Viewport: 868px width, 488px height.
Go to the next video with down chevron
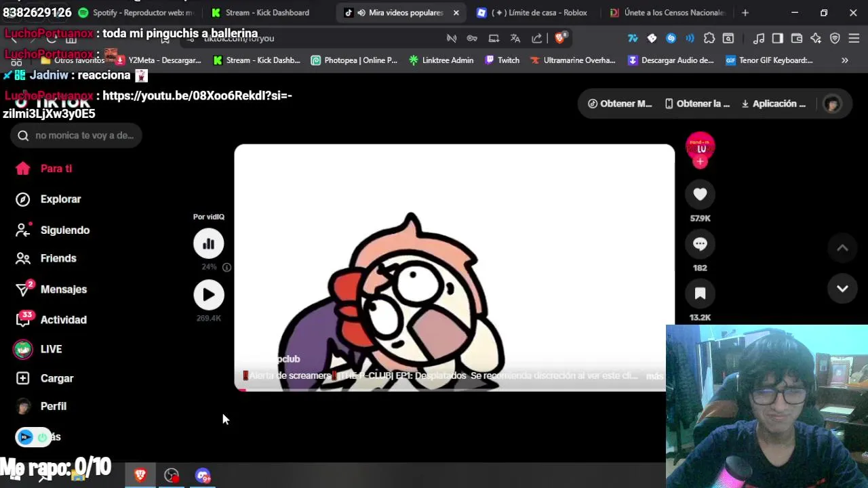842,289
